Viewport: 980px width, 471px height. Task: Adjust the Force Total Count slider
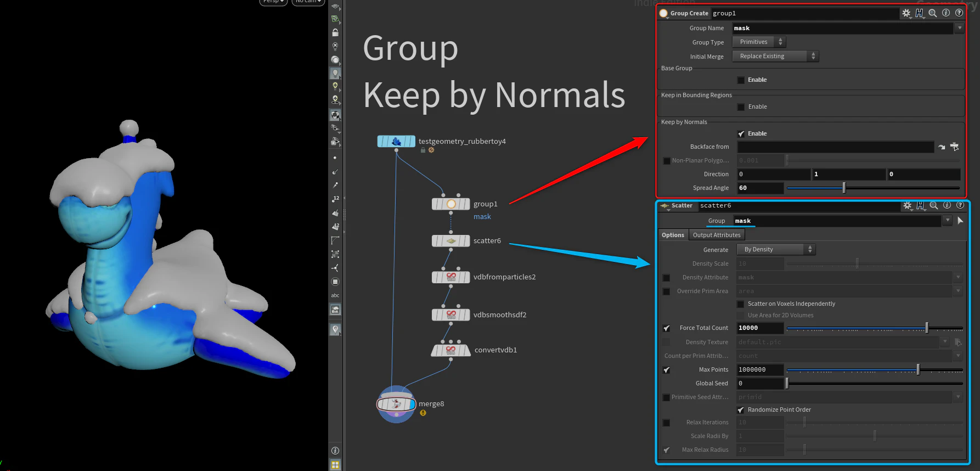click(x=875, y=328)
